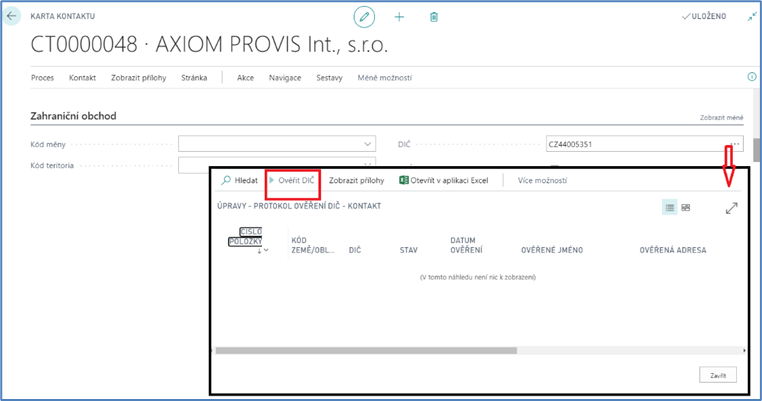Click Otevřít v aplikaci Excel
The width and height of the screenshot is (762, 401).
click(x=443, y=181)
